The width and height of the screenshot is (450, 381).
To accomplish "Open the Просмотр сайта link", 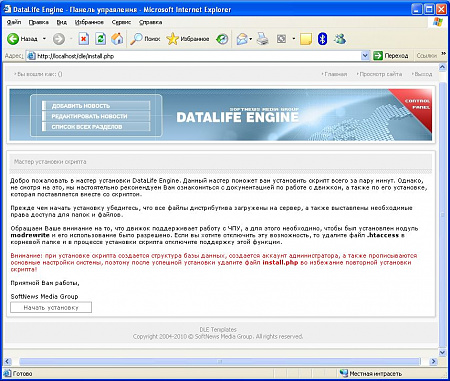I will 381,74.
